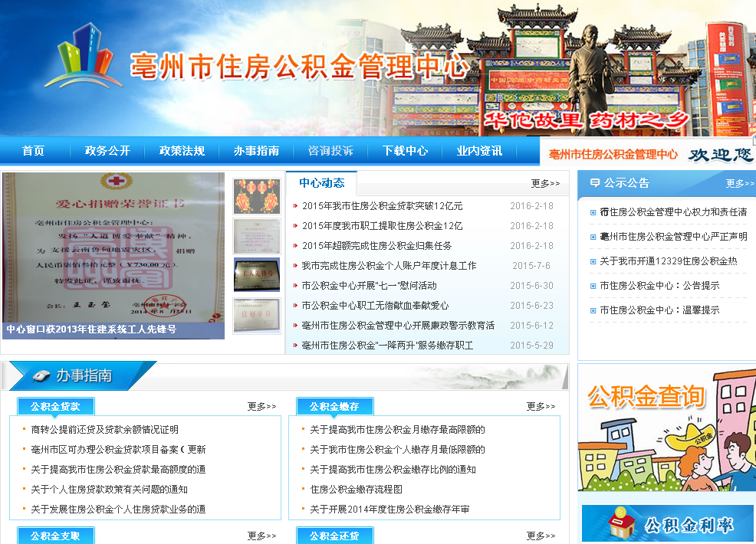Open the 公积金支取 tab
The width and height of the screenshot is (756, 544).
tap(55, 536)
